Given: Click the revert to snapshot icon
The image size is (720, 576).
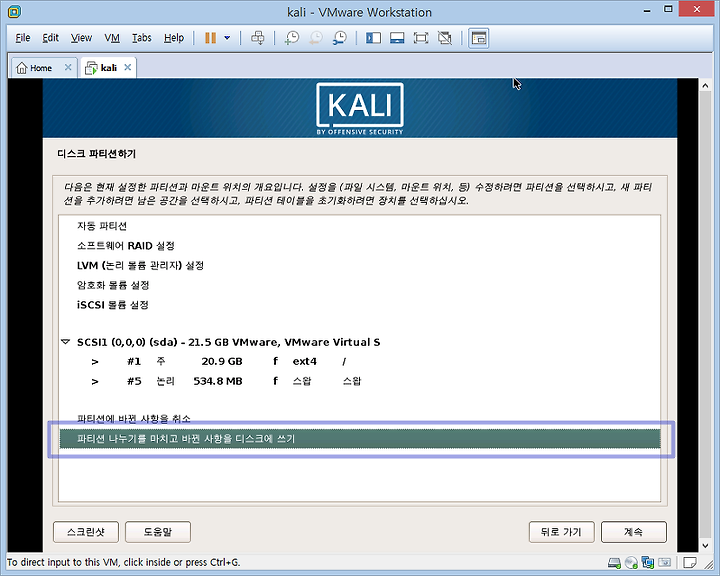Looking at the screenshot, I should click(316, 38).
